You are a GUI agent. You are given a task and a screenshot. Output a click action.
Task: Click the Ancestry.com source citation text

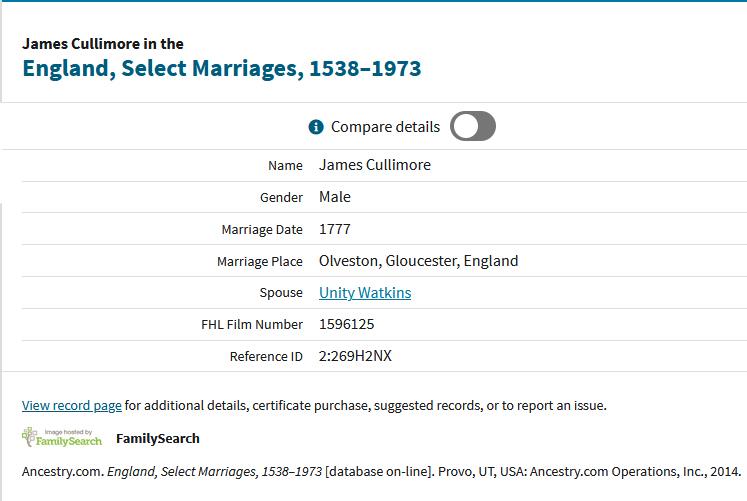381,470
